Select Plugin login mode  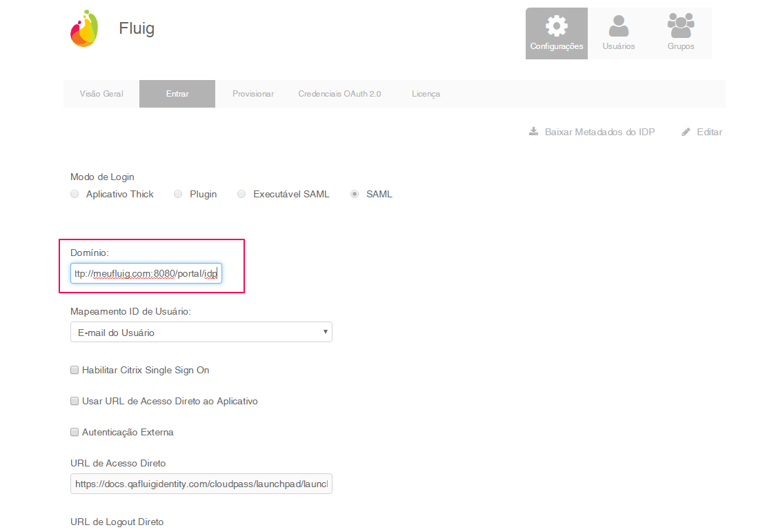click(x=178, y=194)
